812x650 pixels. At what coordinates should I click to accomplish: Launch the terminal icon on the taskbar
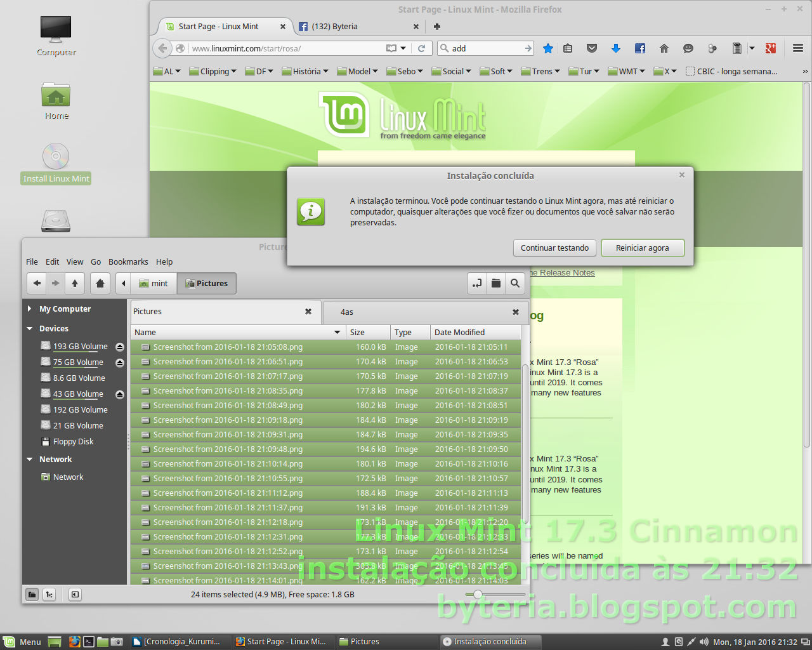coord(89,642)
